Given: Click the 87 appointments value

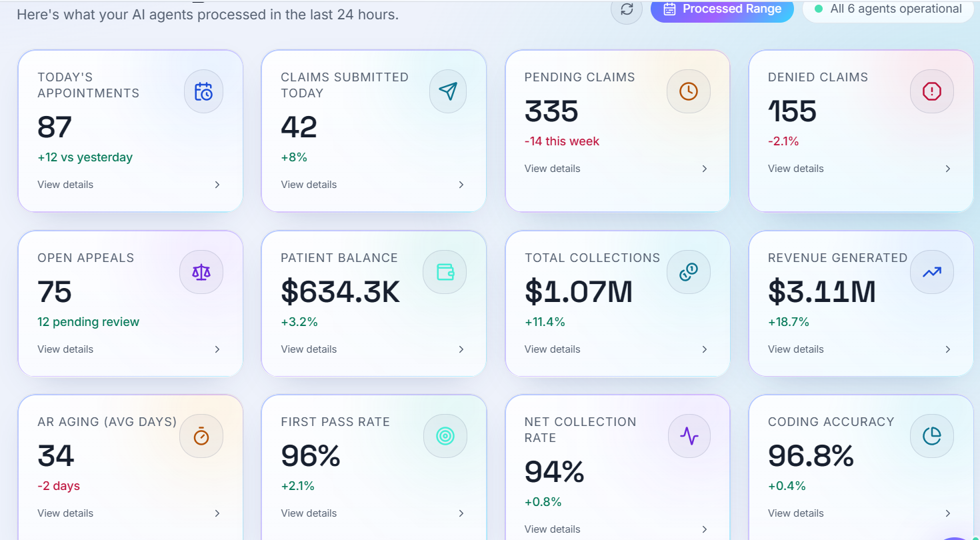Looking at the screenshot, I should click(55, 127).
